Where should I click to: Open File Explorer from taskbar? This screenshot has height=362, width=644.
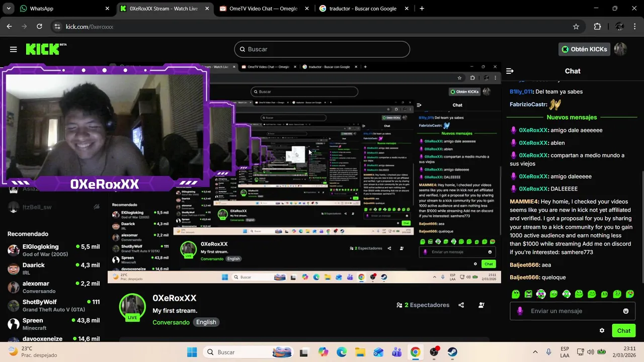(x=360, y=352)
